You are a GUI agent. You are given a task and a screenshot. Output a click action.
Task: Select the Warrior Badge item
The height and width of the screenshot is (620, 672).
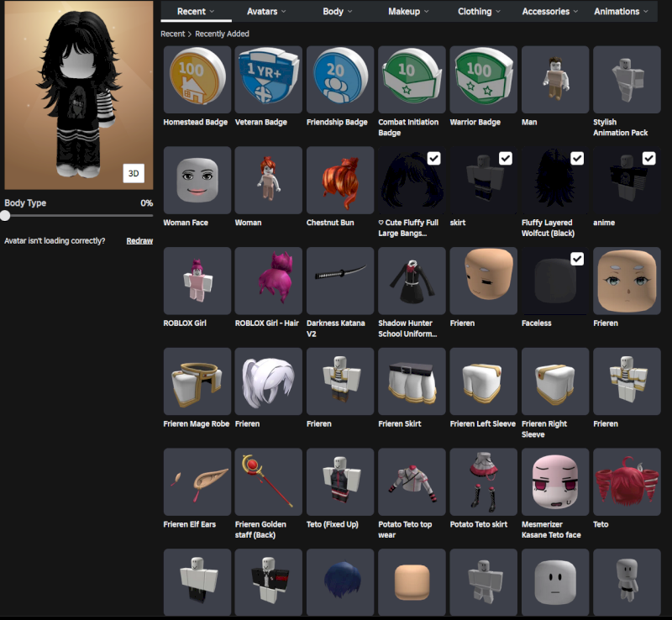click(484, 80)
